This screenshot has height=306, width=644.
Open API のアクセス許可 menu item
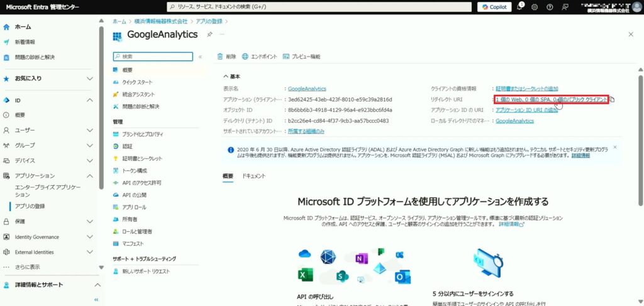click(142, 183)
